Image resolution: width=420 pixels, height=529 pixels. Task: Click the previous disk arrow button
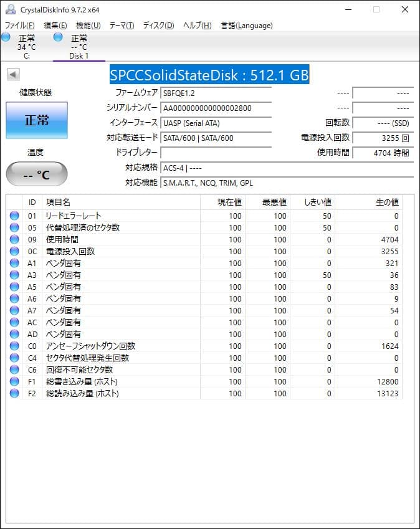(13, 74)
